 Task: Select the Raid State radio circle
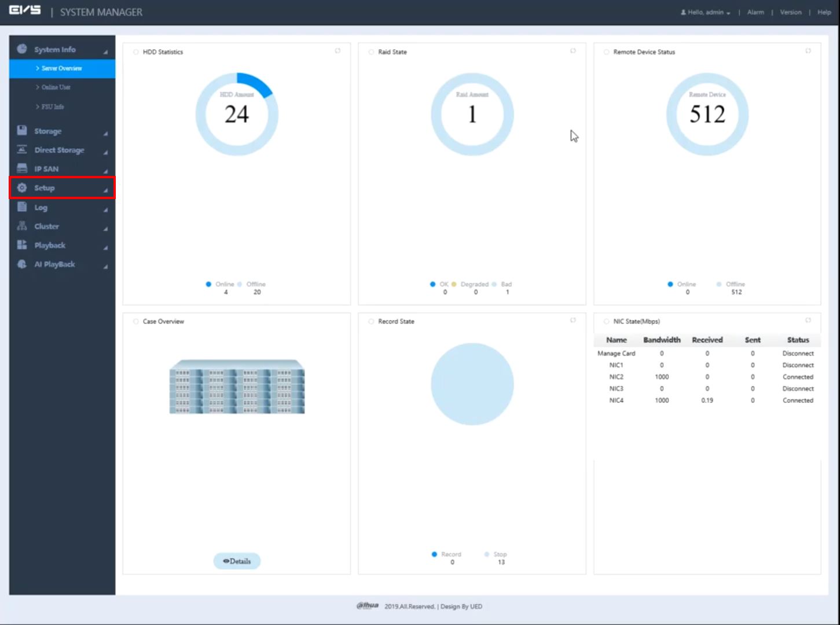point(371,52)
